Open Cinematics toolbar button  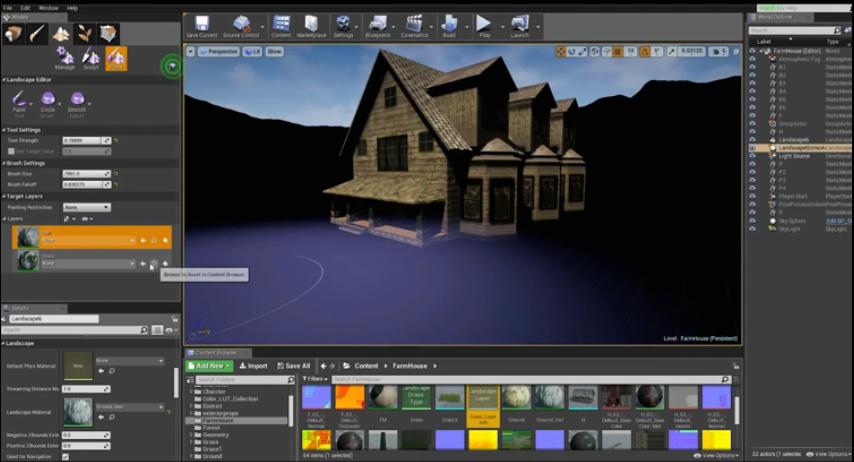(414, 26)
